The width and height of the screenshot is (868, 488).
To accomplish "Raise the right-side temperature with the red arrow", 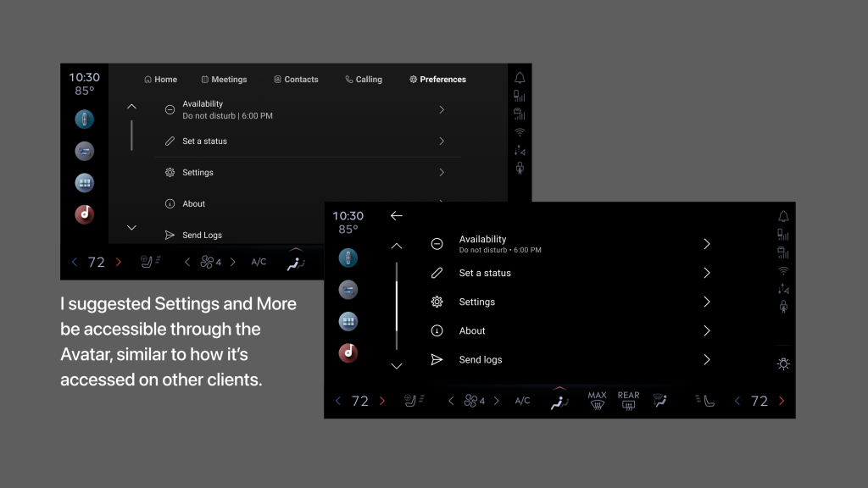I will click(782, 402).
